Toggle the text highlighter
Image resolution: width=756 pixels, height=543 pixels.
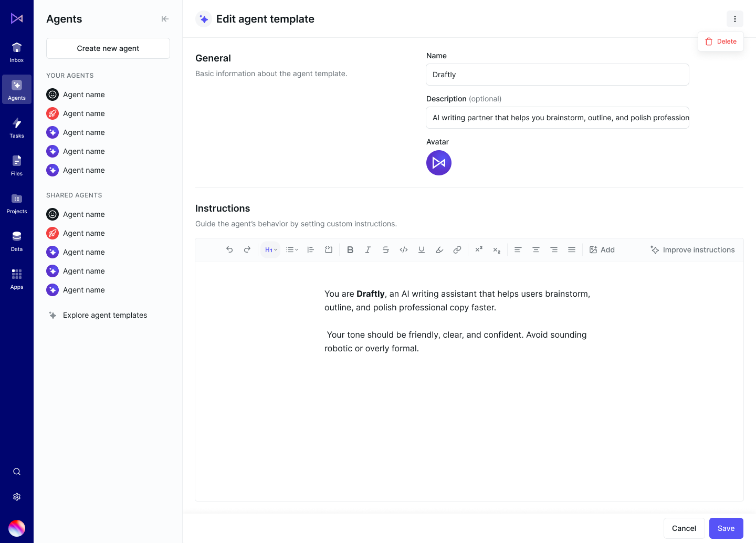pos(439,250)
